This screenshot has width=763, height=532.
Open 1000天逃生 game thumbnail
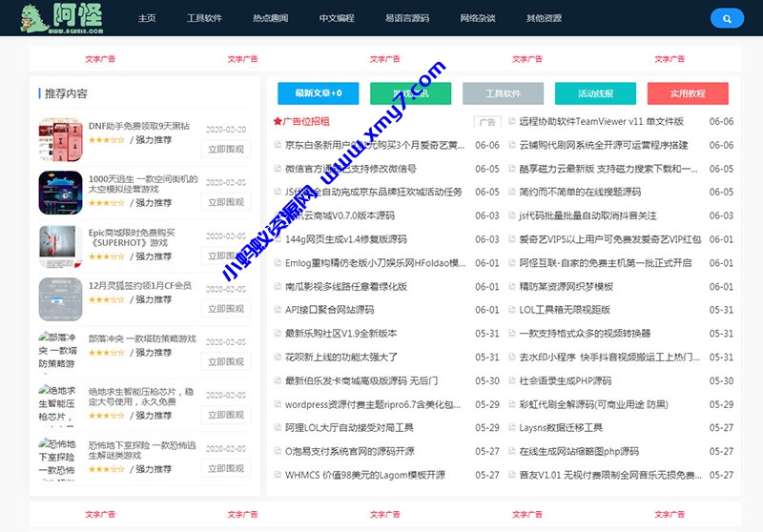point(60,193)
